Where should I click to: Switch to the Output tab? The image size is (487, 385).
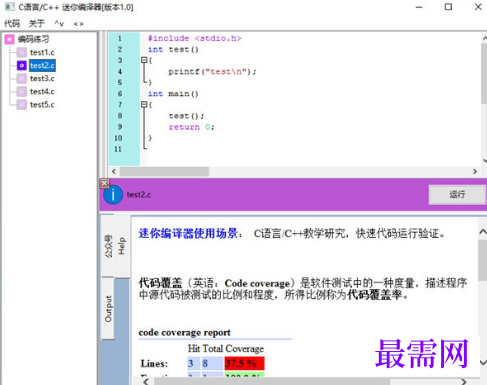(x=108, y=309)
